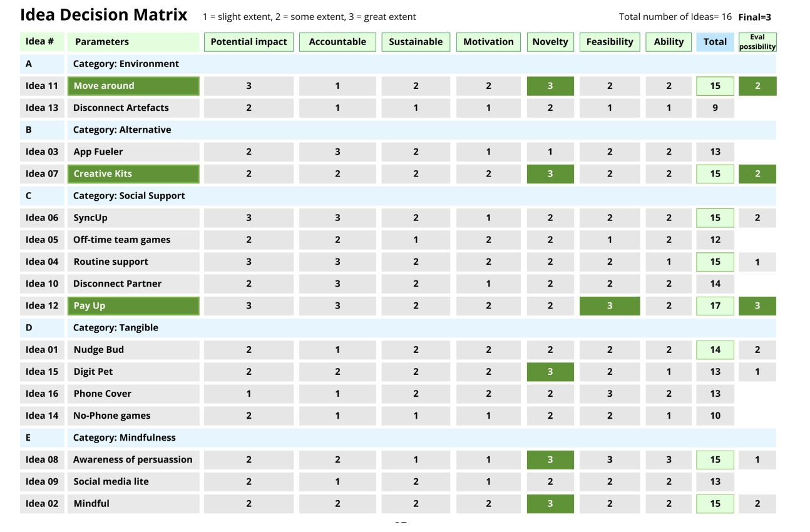This screenshot has width=810, height=532.
Task: Click the highlighted "Creative Kits" idea
Action: pos(133,174)
